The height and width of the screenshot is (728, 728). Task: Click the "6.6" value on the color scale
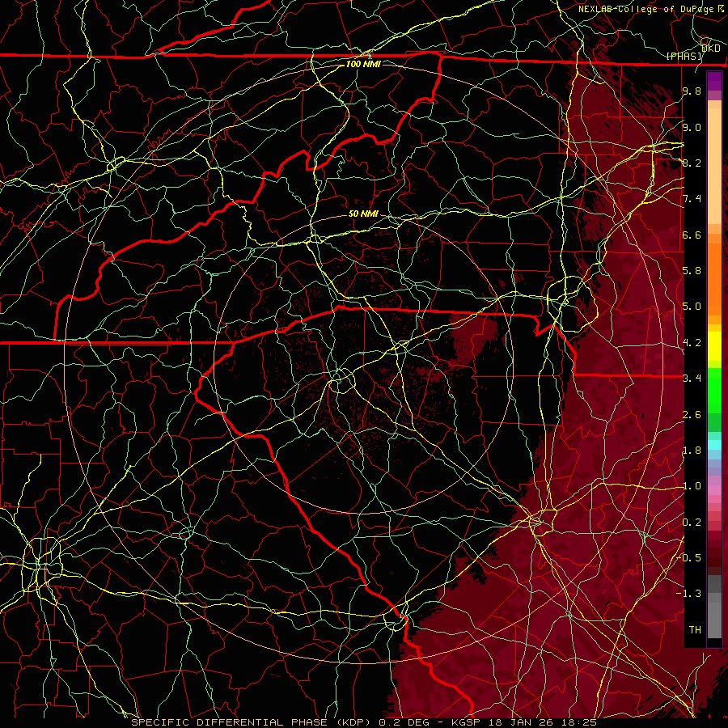(692, 235)
